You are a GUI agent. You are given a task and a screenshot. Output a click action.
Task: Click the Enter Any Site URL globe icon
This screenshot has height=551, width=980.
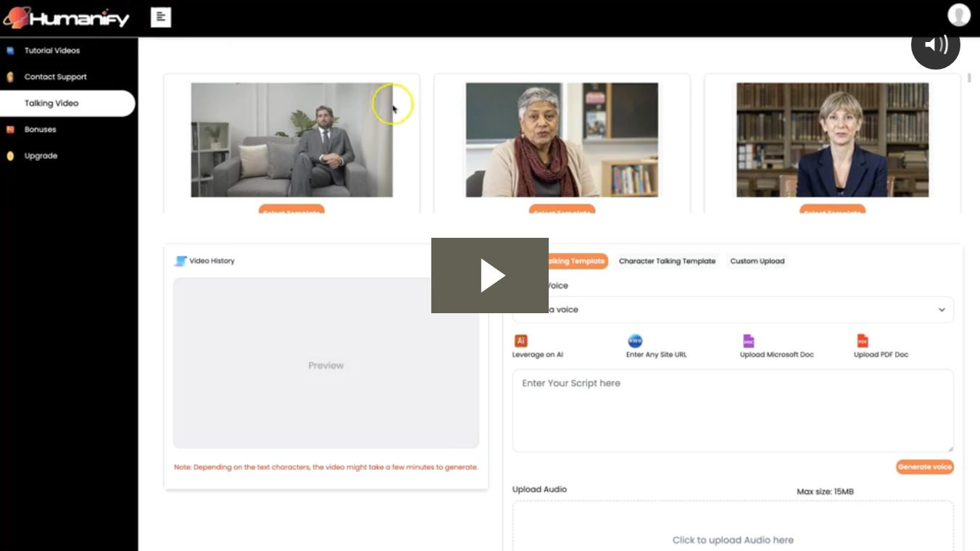coord(635,341)
